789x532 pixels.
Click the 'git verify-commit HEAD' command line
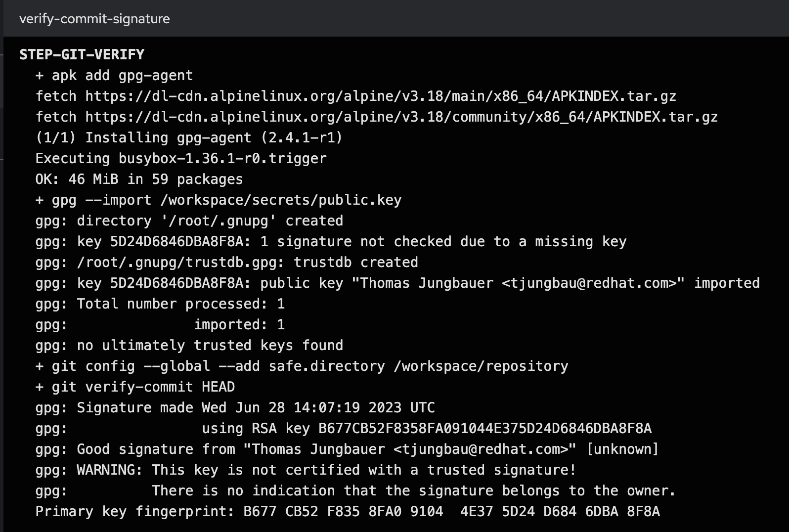click(135, 387)
